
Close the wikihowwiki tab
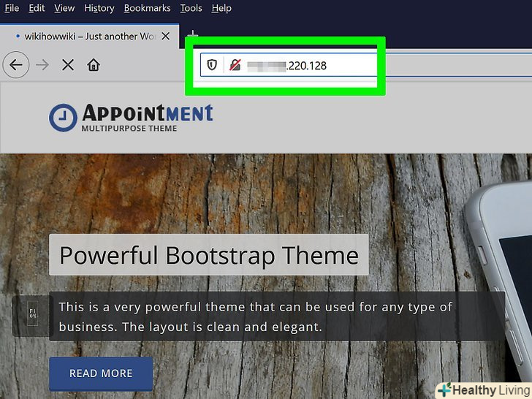click(166, 36)
